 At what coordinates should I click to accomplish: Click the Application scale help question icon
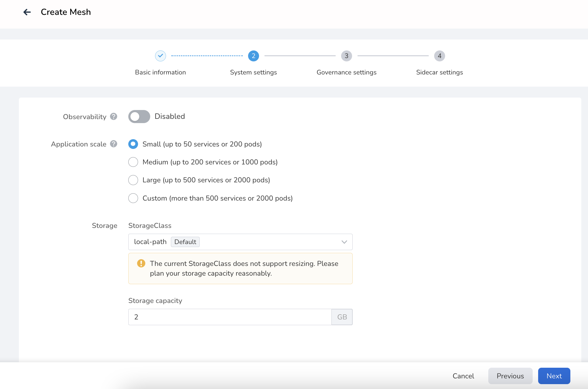tap(114, 144)
